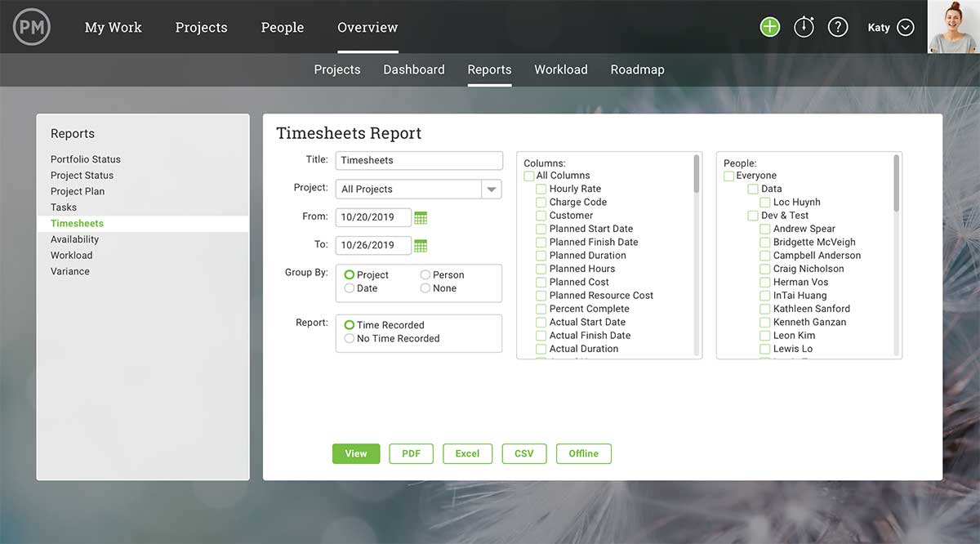980x544 pixels.
Task: Select Time Recorded radio option
Action: 350,325
